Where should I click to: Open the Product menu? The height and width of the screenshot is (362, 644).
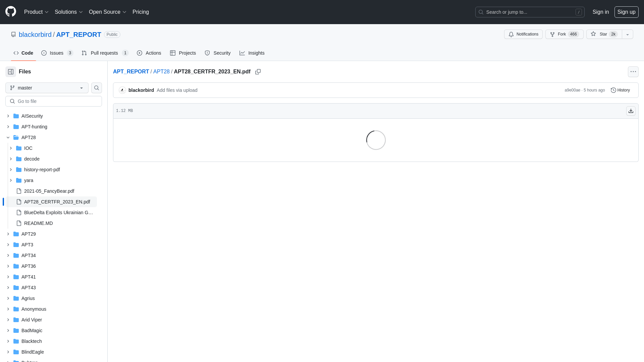[x=36, y=12]
